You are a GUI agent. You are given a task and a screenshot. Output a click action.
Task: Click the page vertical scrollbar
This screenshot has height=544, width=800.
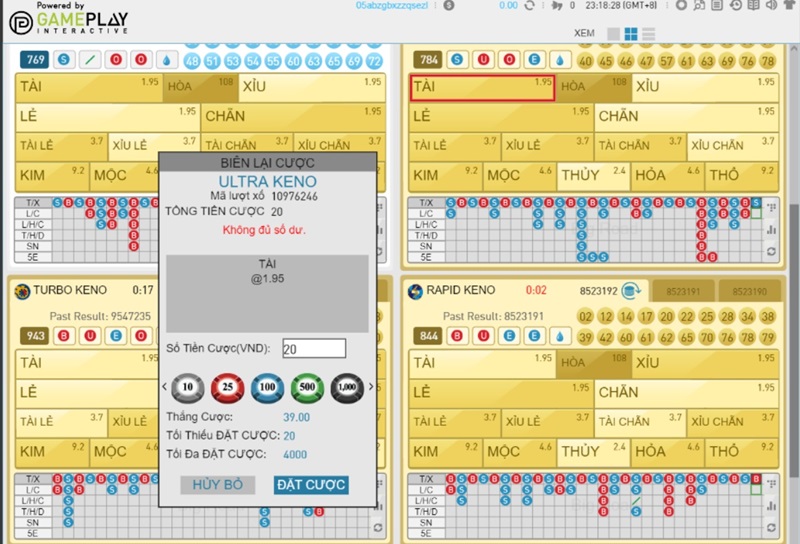794,341
